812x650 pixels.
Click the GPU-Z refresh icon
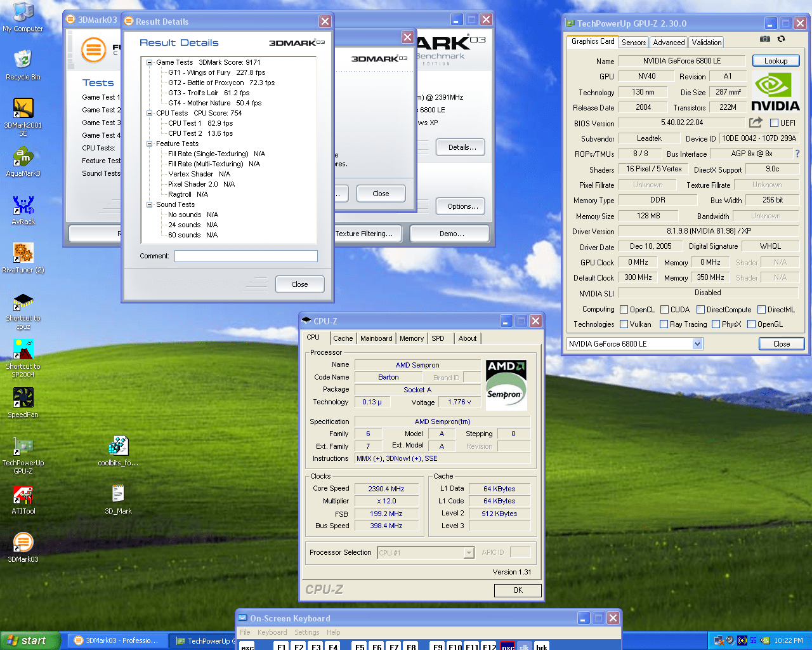point(782,39)
